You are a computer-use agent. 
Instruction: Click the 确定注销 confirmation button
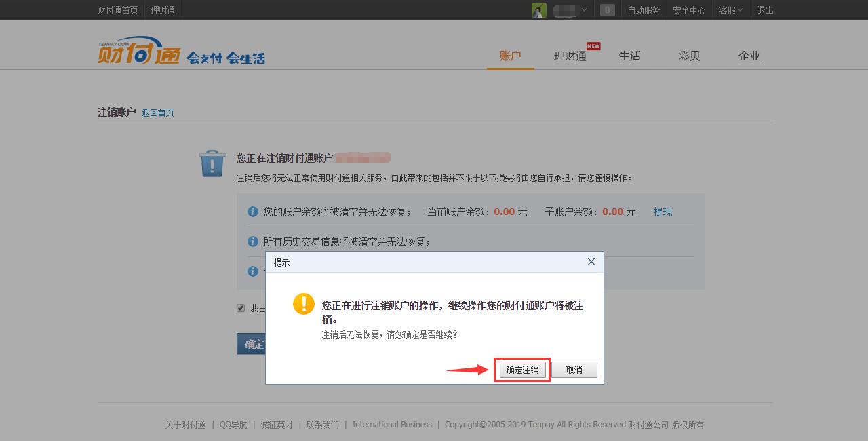(x=521, y=370)
